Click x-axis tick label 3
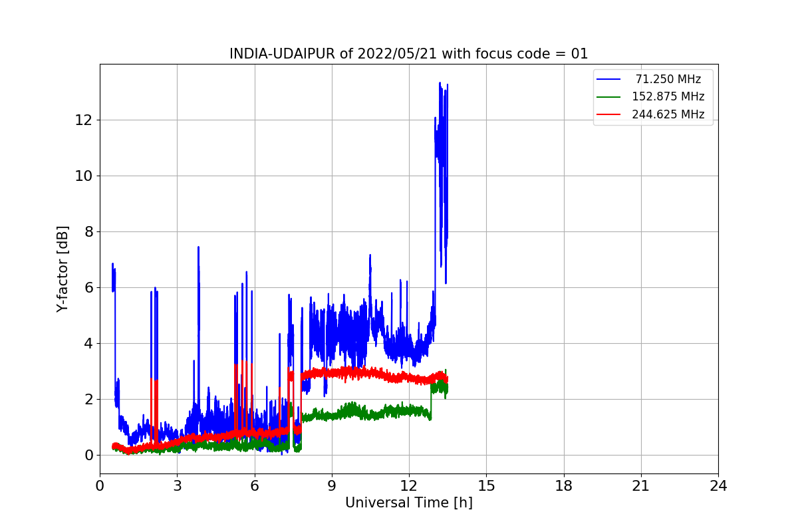Screen dimensions: 798x532 coord(177,486)
